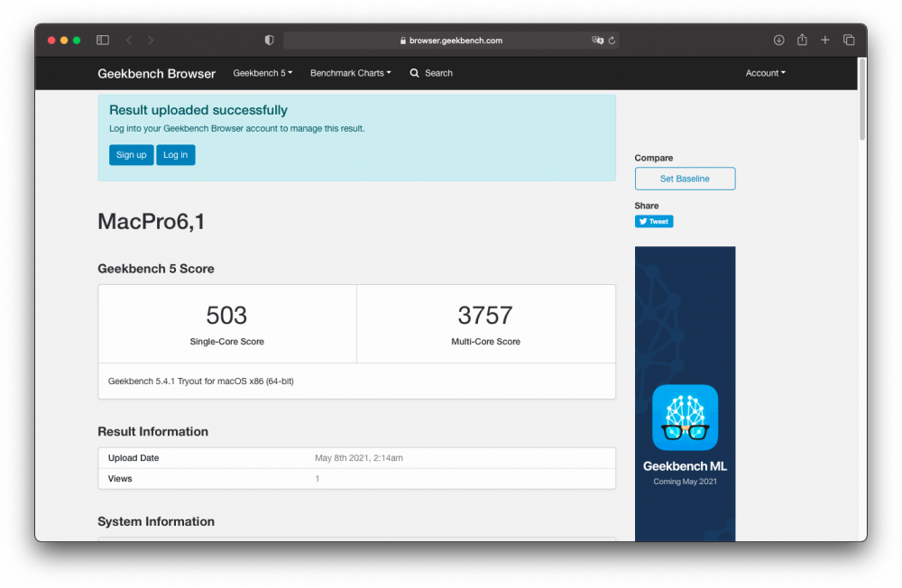
Task: Click upload date May 8th 2021, 2:14am
Action: (x=358, y=458)
